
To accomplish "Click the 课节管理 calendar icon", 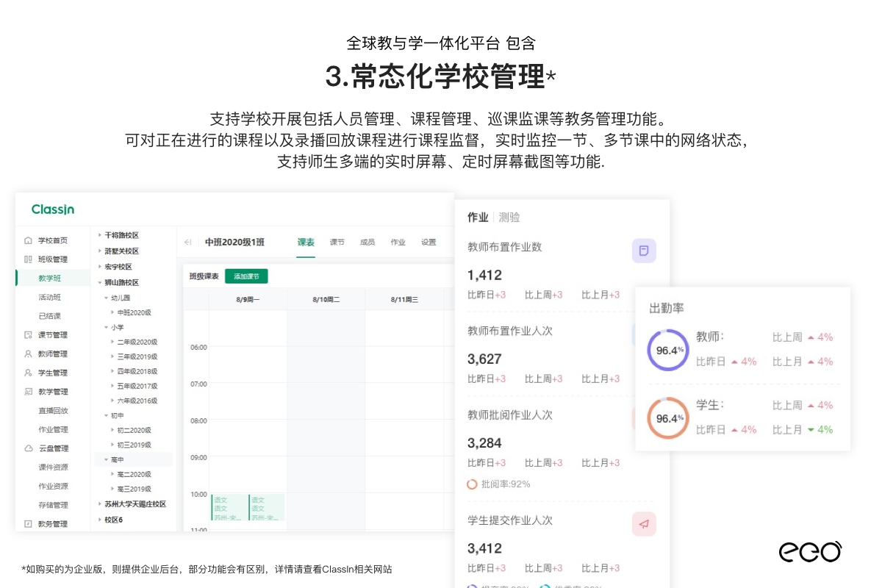I will point(28,335).
